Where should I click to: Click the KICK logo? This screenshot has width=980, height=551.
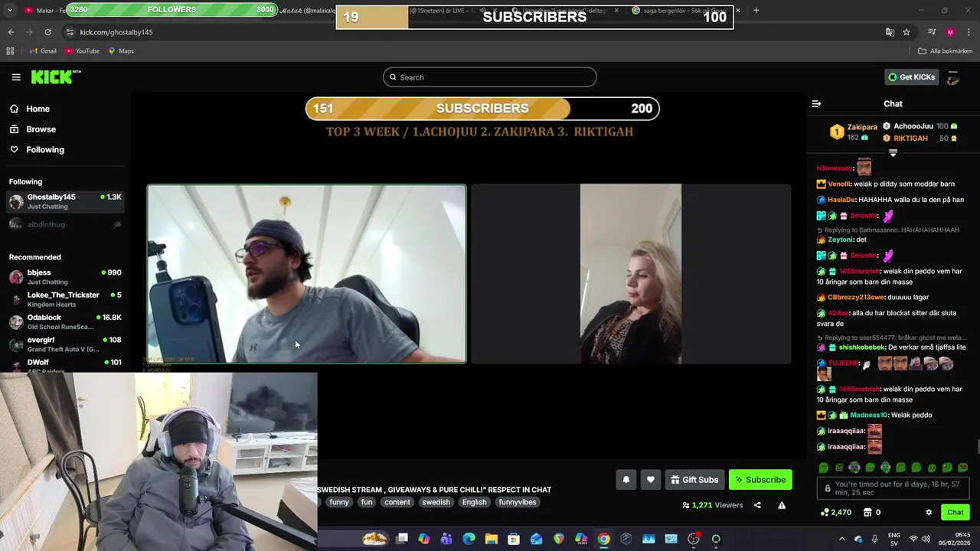point(55,77)
